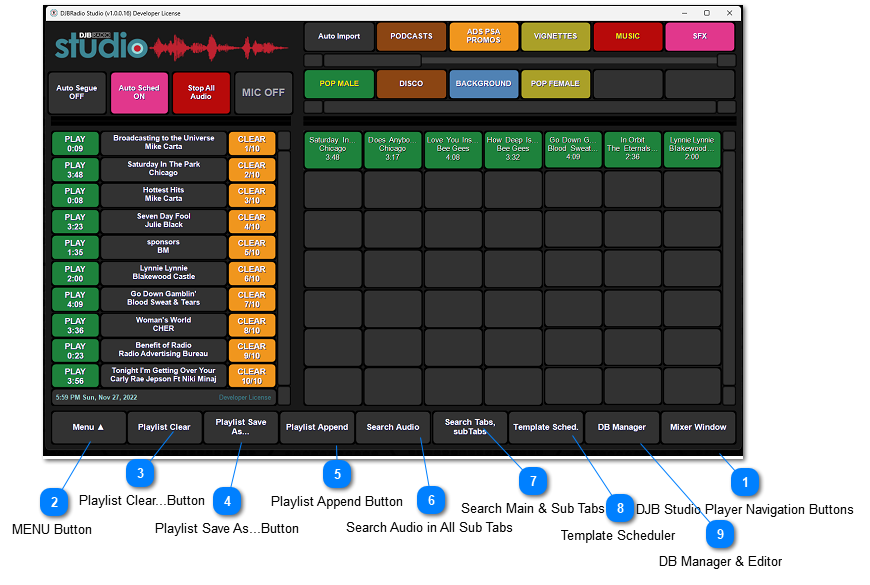Click the playlist vertical scrollbar track

tap(284, 268)
